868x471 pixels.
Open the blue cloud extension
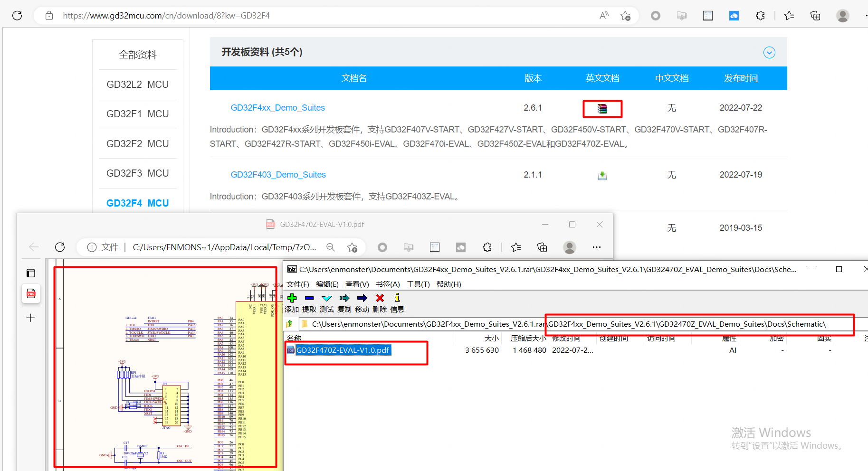(734, 16)
